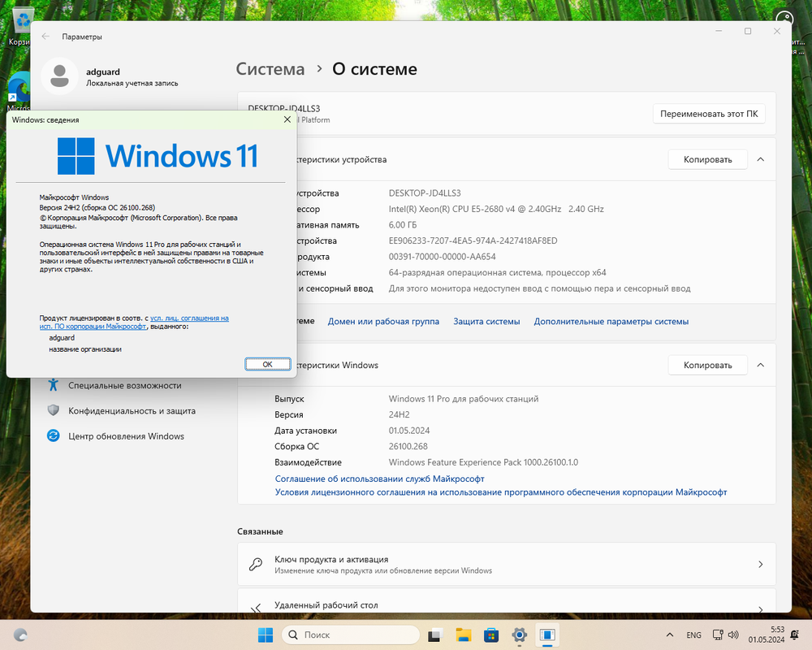
Task: Click the taskbar Поиск search box
Action: tap(351, 635)
